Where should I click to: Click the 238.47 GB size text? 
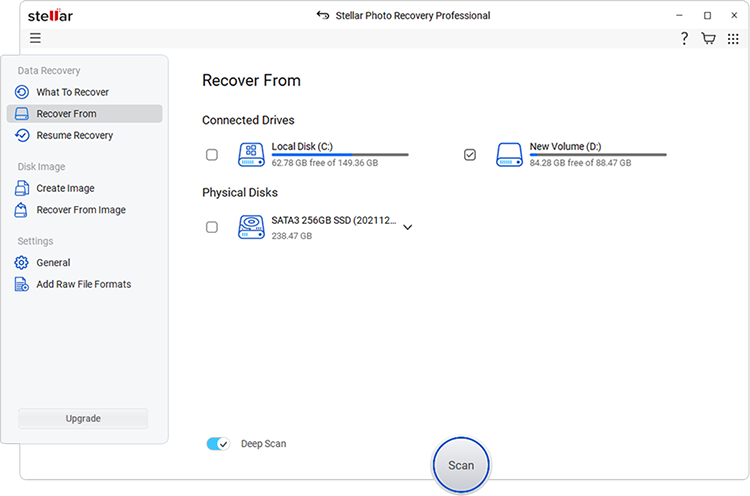tap(292, 236)
